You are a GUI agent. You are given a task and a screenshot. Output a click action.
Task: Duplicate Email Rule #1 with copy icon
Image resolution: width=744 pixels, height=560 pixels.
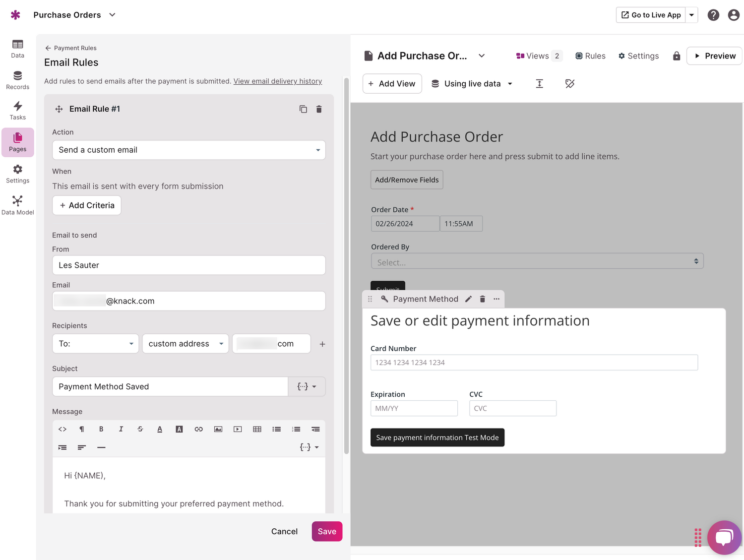pyautogui.click(x=303, y=109)
